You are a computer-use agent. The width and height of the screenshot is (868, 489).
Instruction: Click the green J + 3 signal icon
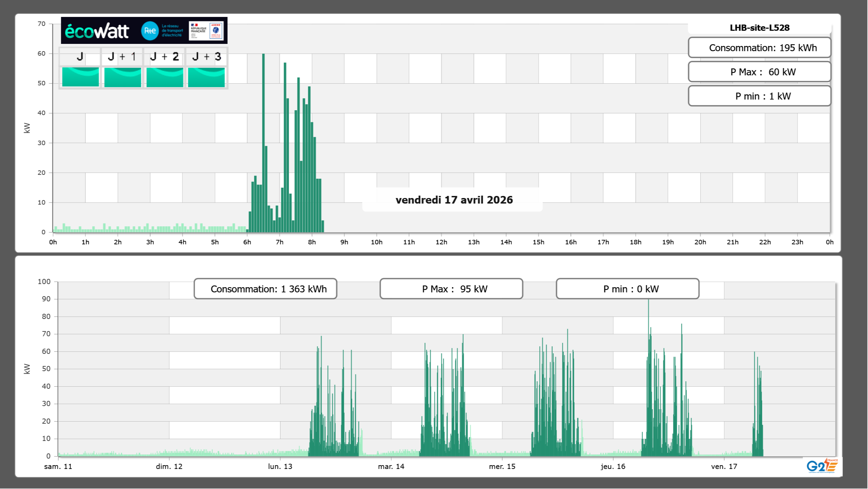click(206, 77)
